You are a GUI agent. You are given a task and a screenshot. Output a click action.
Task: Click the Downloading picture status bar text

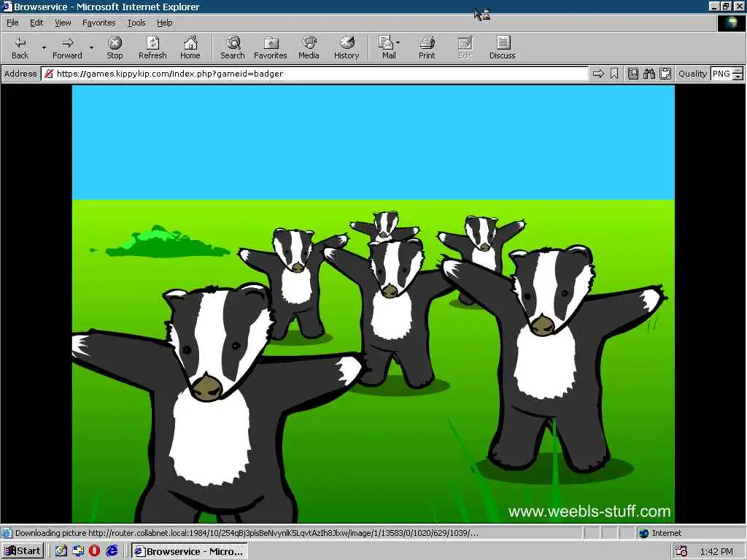point(247,533)
